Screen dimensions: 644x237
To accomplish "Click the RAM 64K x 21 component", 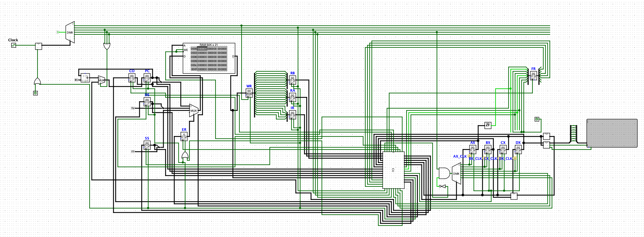I will 209,58.
